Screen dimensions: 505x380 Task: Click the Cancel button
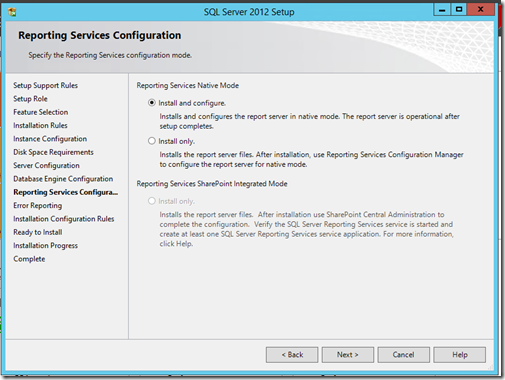point(403,355)
